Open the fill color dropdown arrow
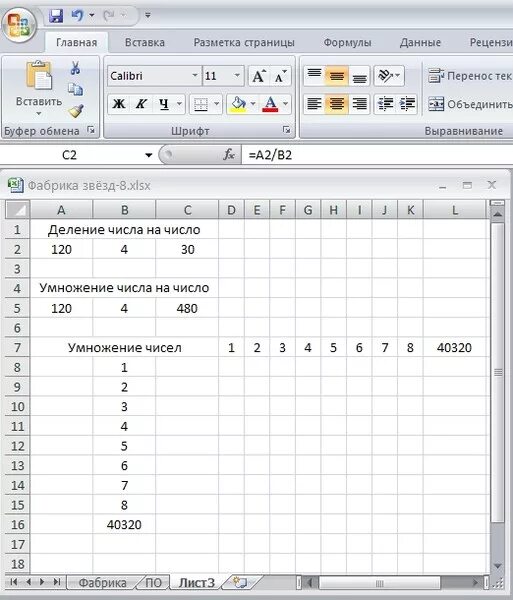Viewport: 513px width, 600px height. pos(253,104)
